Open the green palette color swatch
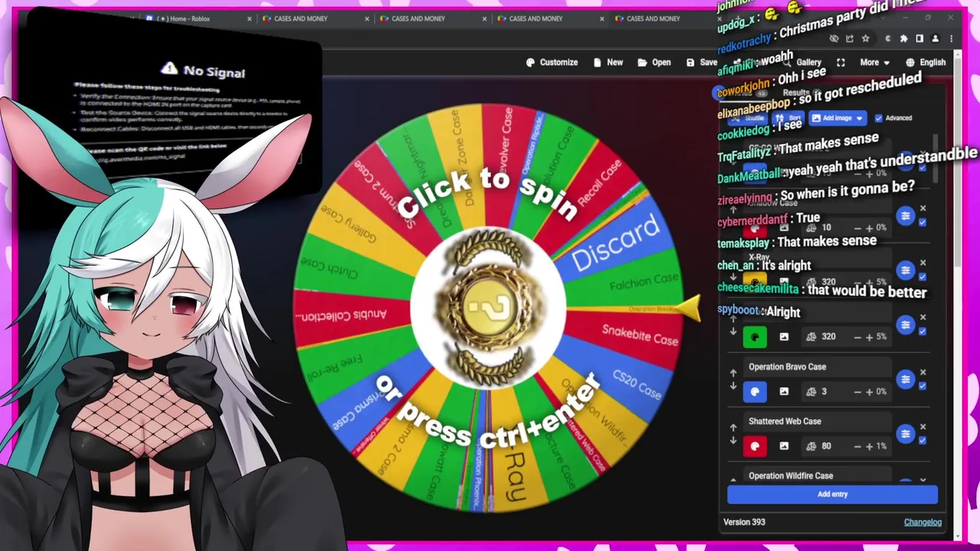Screen dimensions: 980x551 pyautogui.click(x=755, y=337)
